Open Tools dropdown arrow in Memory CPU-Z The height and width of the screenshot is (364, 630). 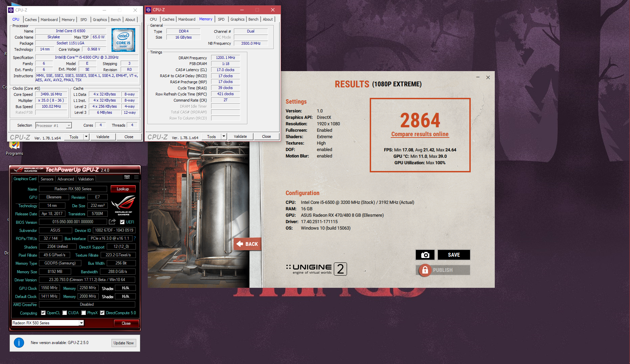(224, 137)
